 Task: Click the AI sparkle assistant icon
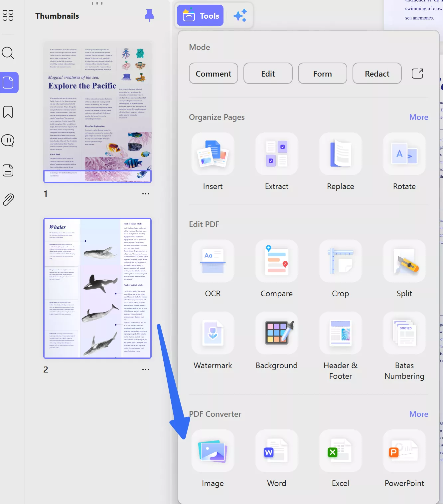240,15
